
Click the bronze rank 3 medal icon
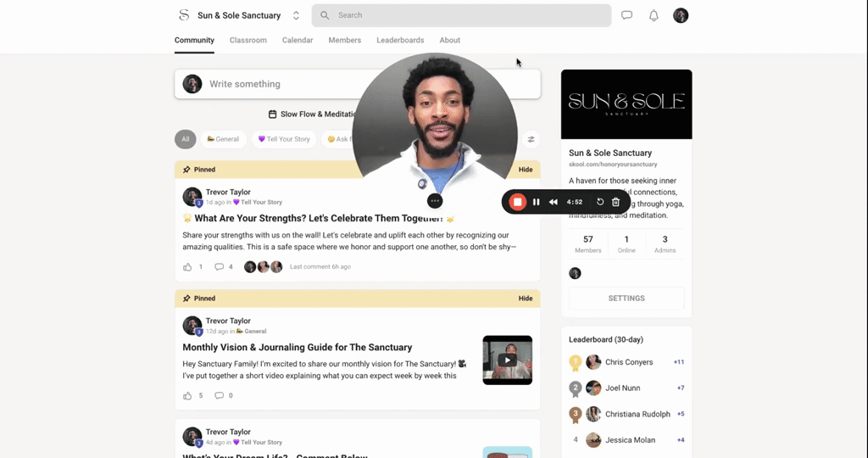coord(576,415)
